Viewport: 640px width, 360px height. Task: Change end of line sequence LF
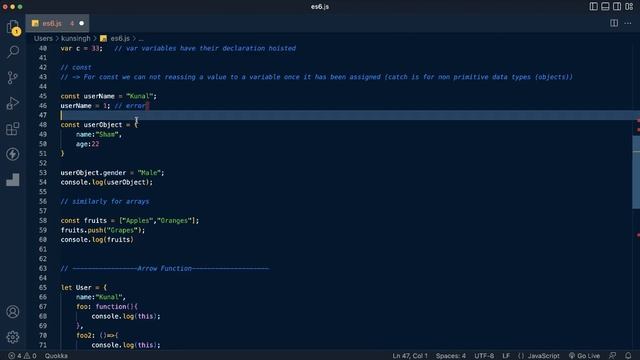point(506,356)
